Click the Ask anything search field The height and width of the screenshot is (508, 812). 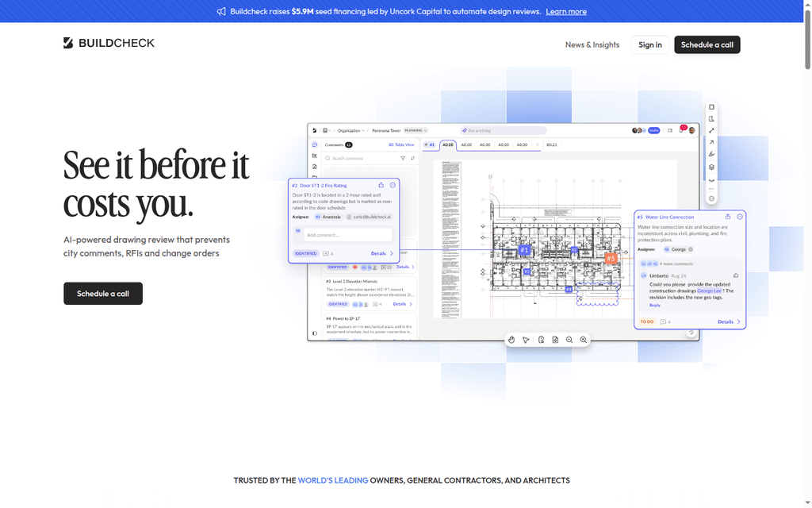(503, 131)
